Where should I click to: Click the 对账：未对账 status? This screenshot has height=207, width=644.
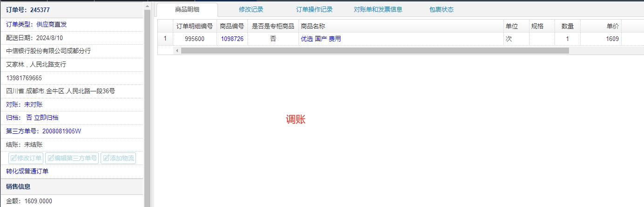24,104
